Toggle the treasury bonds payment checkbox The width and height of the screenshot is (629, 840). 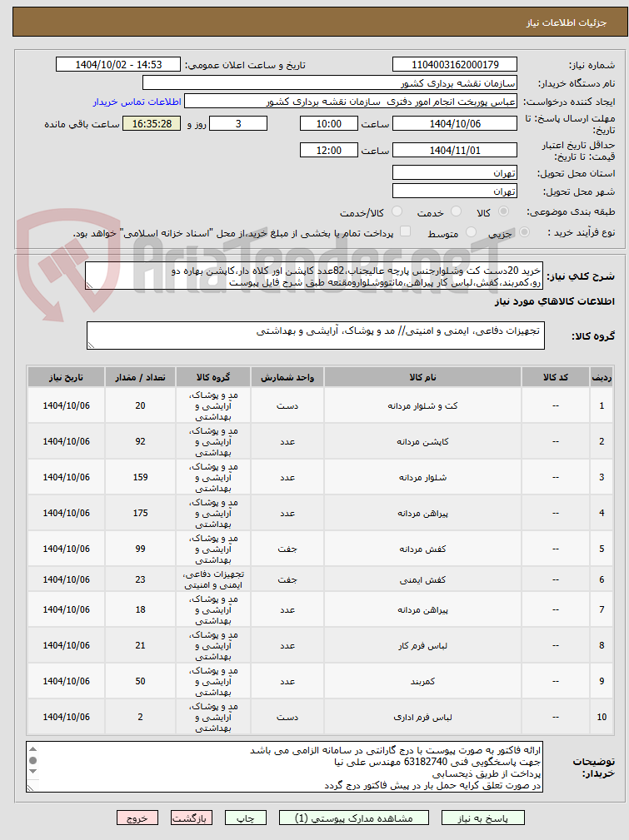[406, 231]
